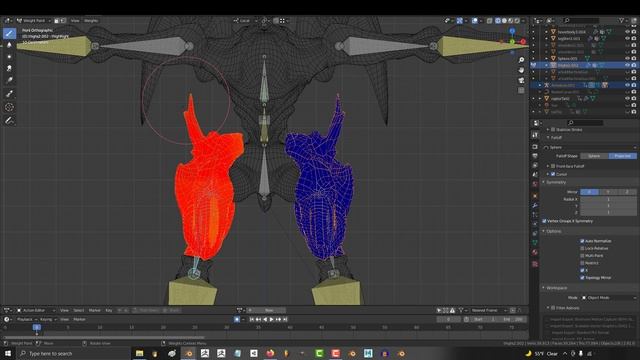Open the Workspace Mode Object Mode dropdown

609,298
